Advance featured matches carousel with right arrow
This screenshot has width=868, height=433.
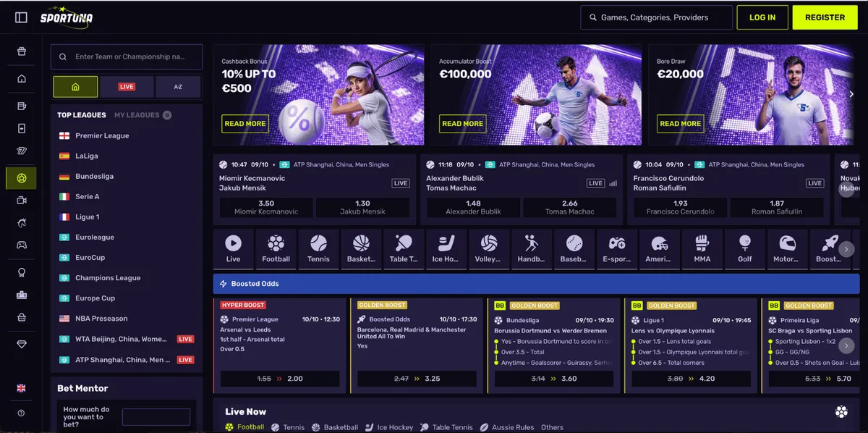tap(846, 188)
